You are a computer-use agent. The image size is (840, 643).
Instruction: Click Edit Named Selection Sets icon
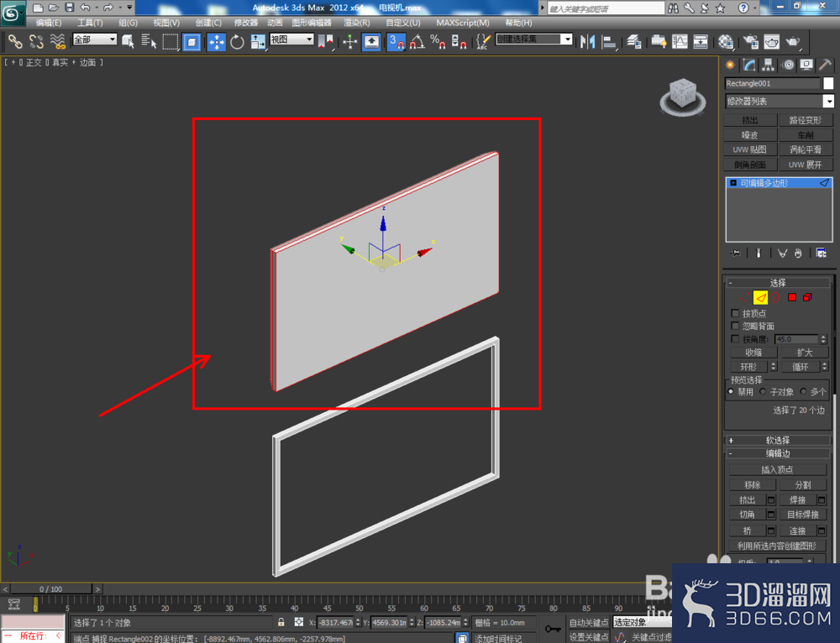(x=483, y=41)
